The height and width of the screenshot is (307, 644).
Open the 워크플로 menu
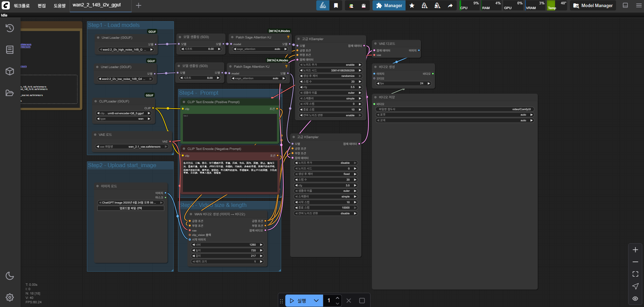click(x=22, y=6)
